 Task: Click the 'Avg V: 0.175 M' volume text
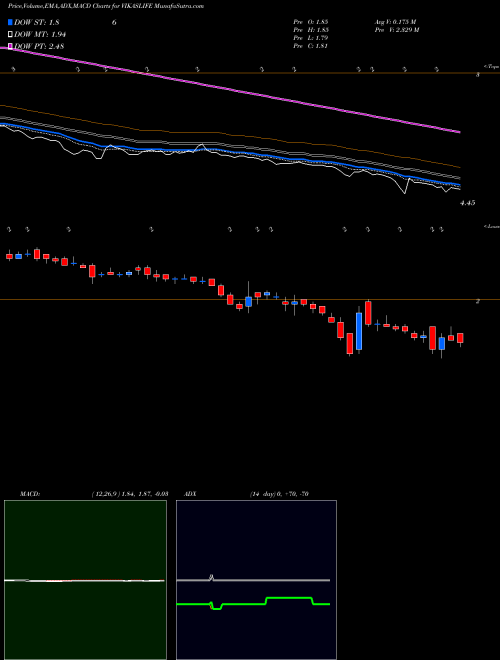[395, 21]
